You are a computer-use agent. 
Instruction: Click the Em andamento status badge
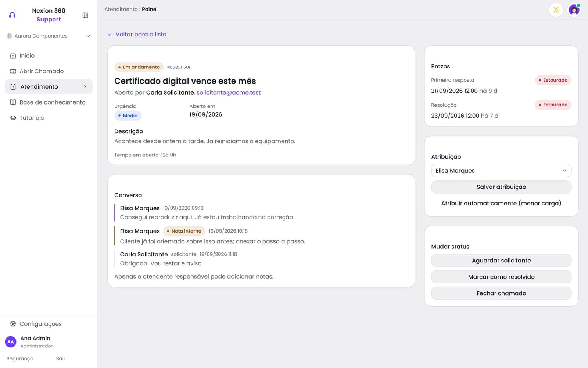coord(139,67)
